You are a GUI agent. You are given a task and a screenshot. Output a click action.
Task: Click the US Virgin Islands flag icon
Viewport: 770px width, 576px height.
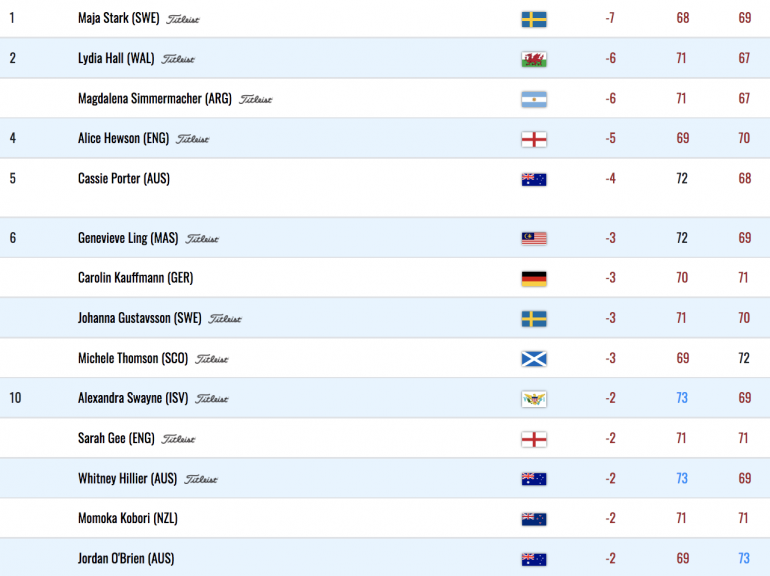(534, 399)
